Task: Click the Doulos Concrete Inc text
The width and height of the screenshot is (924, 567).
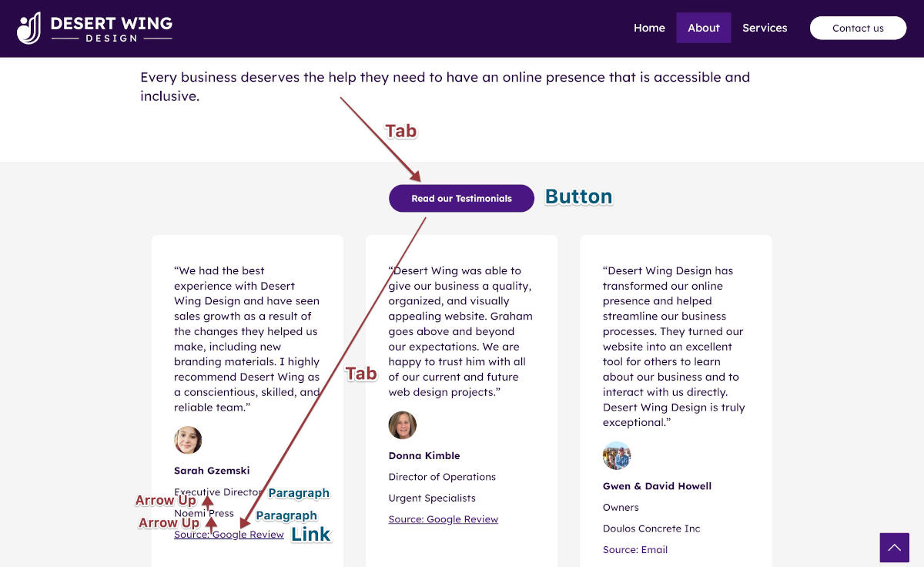Action: tap(651, 528)
